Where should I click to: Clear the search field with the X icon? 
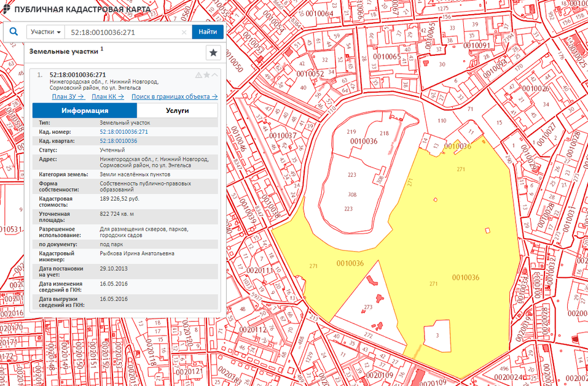[184, 32]
